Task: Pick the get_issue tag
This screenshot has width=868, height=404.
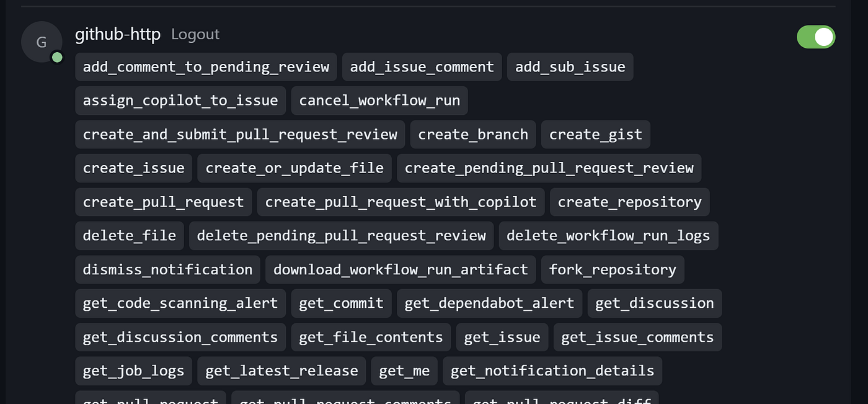Action: point(502,337)
